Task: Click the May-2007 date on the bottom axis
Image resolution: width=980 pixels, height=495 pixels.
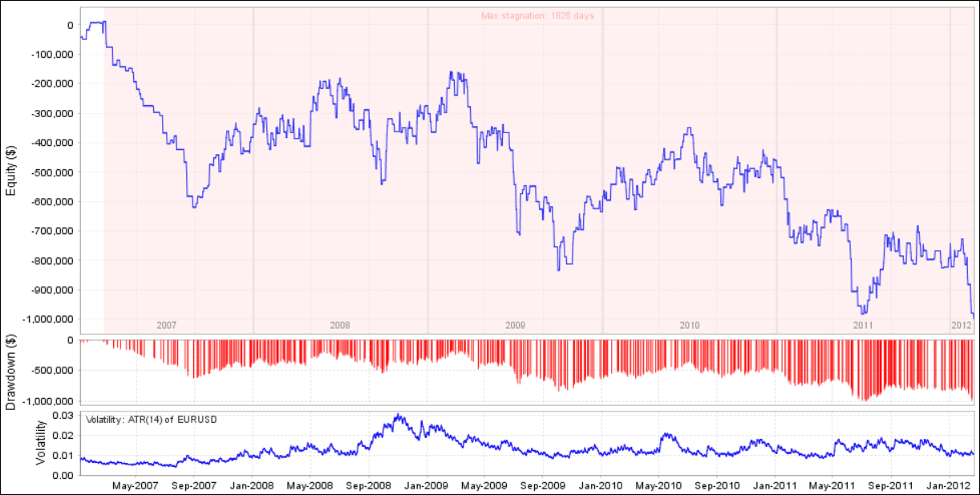Action: 136,485
